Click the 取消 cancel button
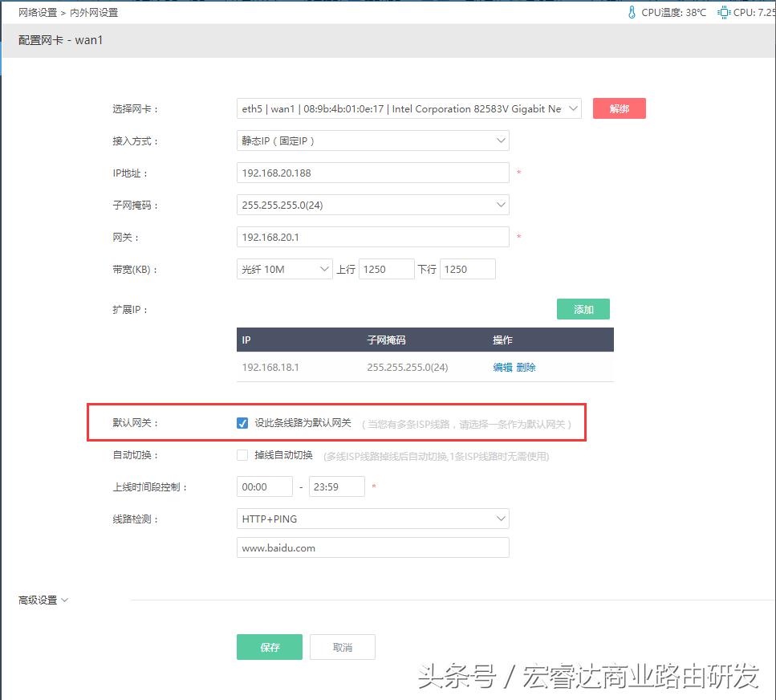The image size is (776, 700). coord(343,646)
